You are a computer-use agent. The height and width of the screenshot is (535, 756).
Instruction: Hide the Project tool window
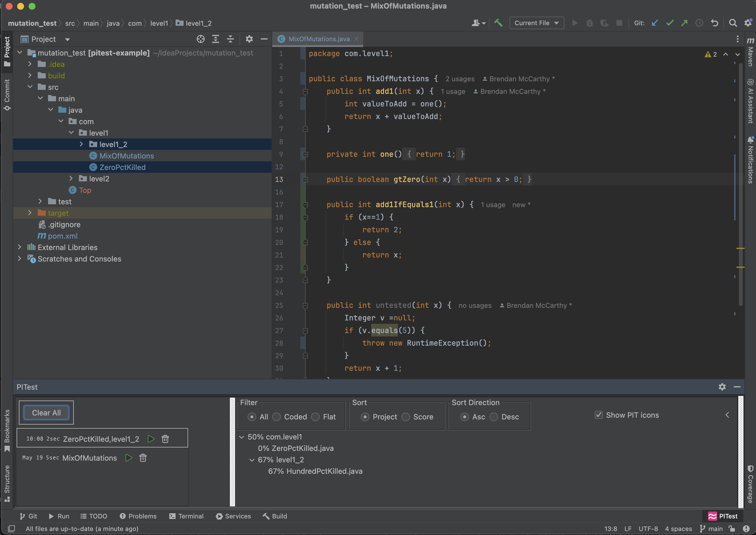pos(264,39)
